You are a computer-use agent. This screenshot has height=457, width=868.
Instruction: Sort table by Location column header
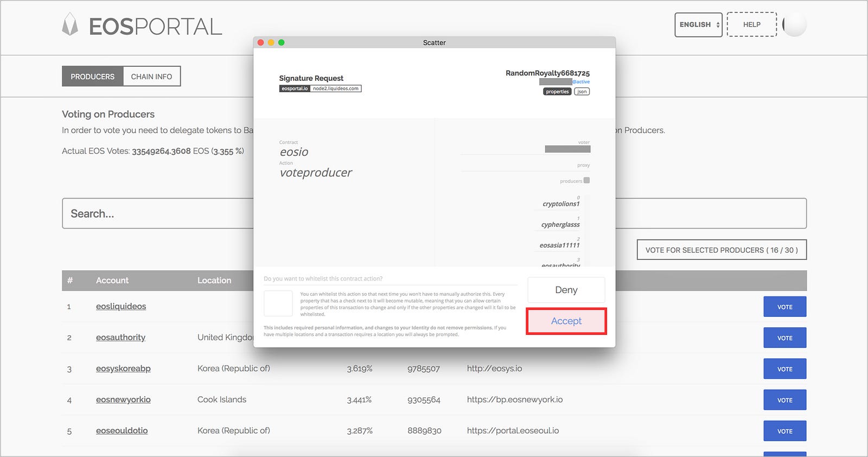214,280
